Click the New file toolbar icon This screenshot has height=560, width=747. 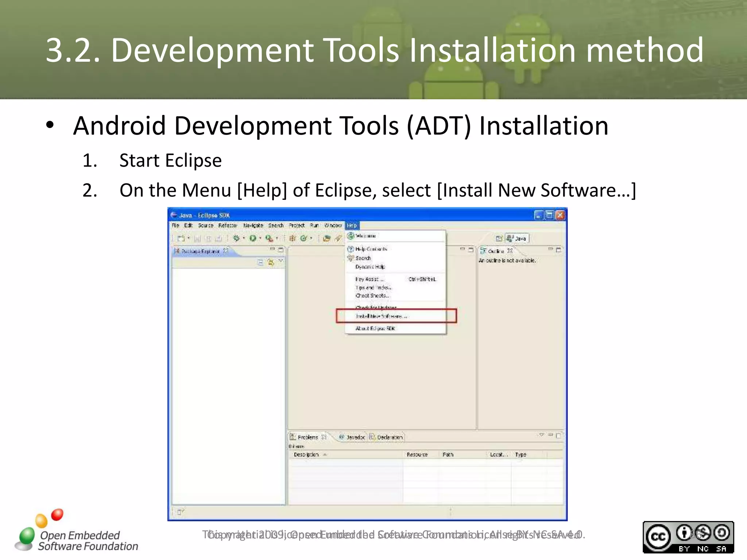[x=181, y=238]
